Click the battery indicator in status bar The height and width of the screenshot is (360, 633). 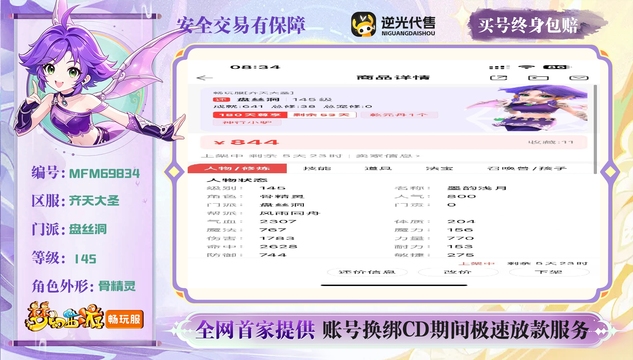click(x=556, y=67)
